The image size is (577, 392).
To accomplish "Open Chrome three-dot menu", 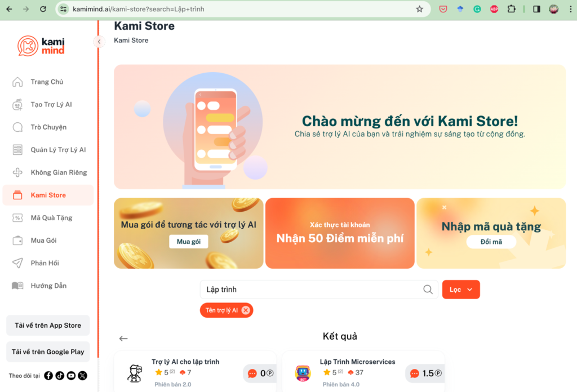I will (x=570, y=9).
